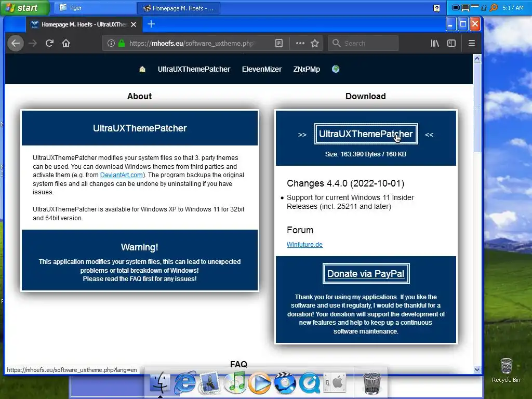532x399 pixels.
Task: Click the vertical scrollbar thumb
Action: point(477,108)
